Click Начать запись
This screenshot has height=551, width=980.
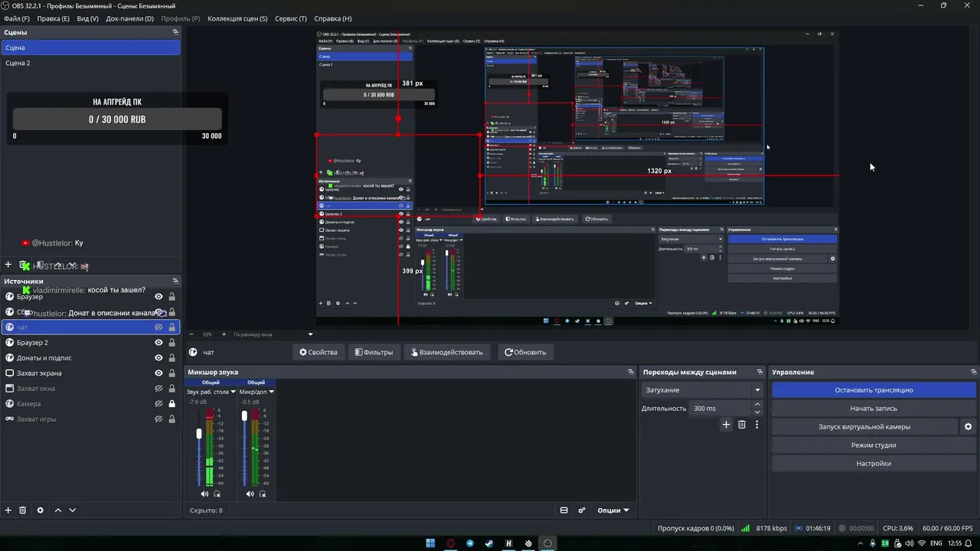(x=874, y=409)
